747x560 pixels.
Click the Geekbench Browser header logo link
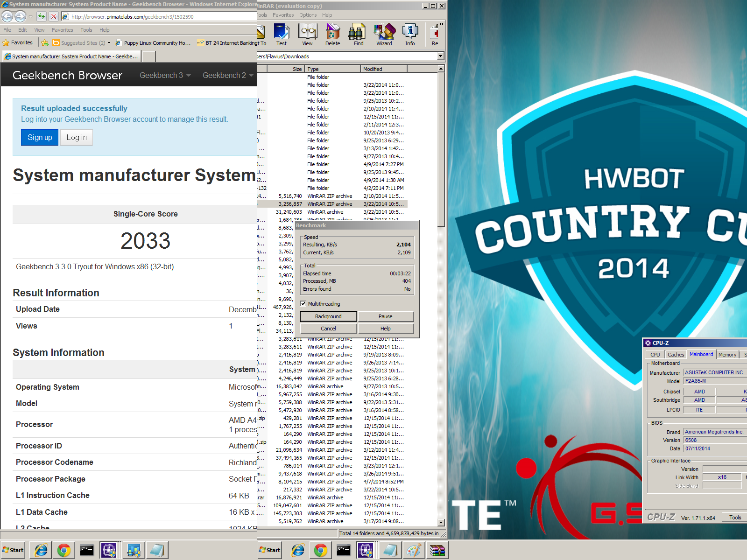(x=67, y=75)
